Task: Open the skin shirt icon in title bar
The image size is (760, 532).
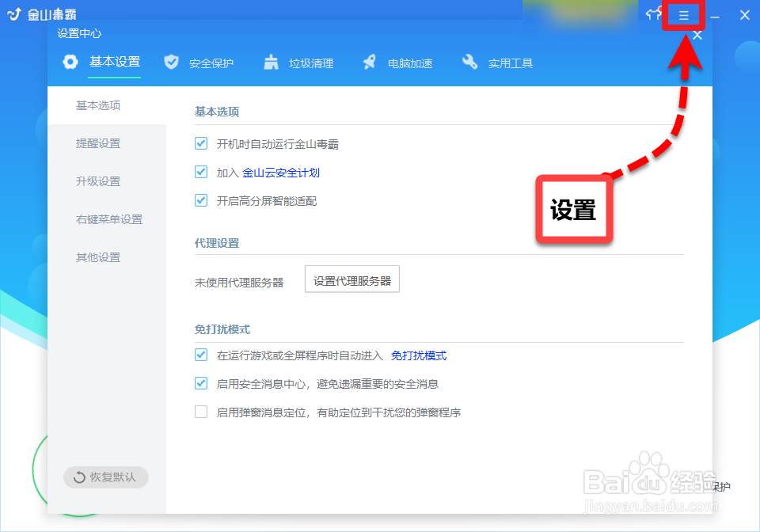Action: click(x=653, y=13)
